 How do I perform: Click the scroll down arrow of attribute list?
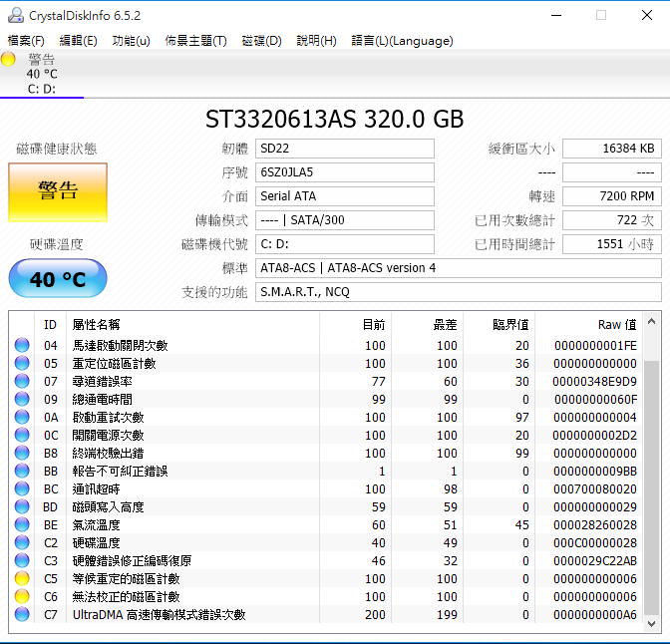pyautogui.click(x=652, y=624)
